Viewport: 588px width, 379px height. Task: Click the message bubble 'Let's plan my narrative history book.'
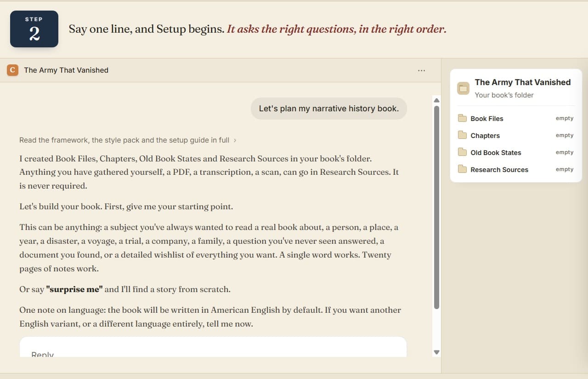pos(329,109)
